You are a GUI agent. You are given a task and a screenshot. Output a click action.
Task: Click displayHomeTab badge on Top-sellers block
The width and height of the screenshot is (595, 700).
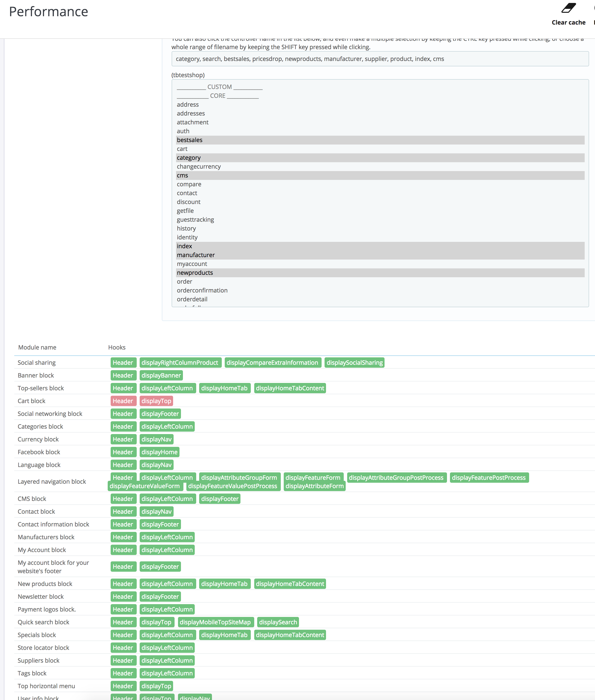[225, 388]
